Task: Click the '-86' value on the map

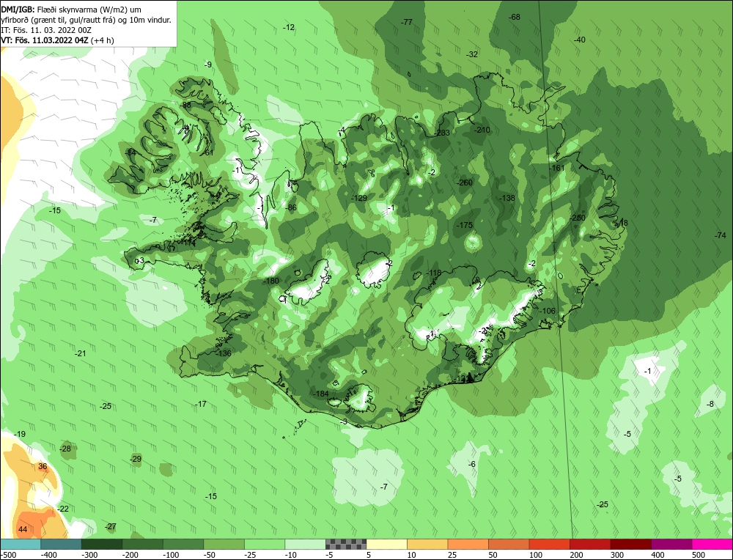Action: pyautogui.click(x=291, y=207)
